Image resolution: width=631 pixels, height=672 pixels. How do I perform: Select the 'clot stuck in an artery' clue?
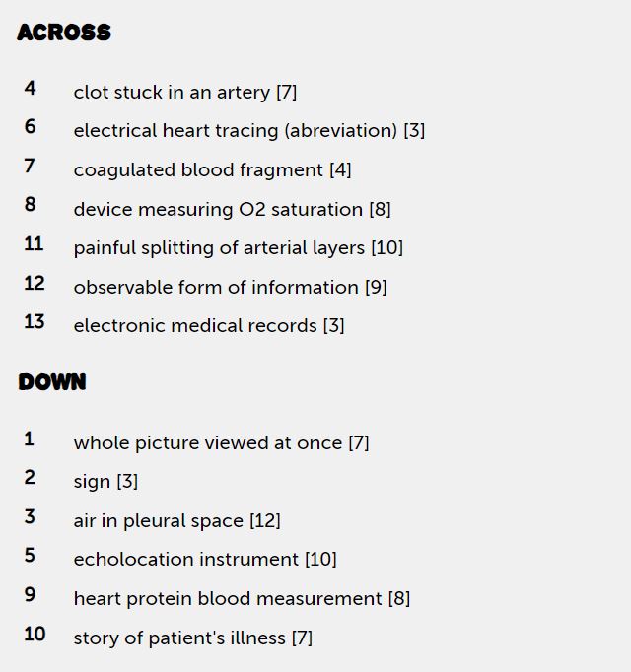coord(184,92)
